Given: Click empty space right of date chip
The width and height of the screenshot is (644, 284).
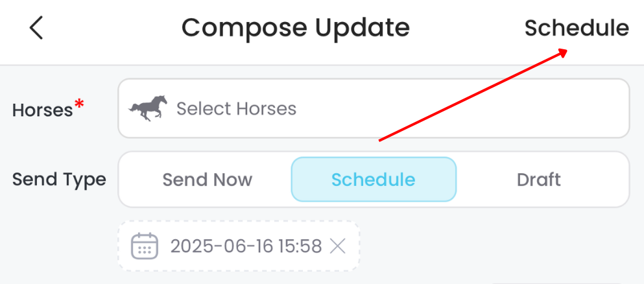Looking at the screenshot, I should tap(493, 246).
